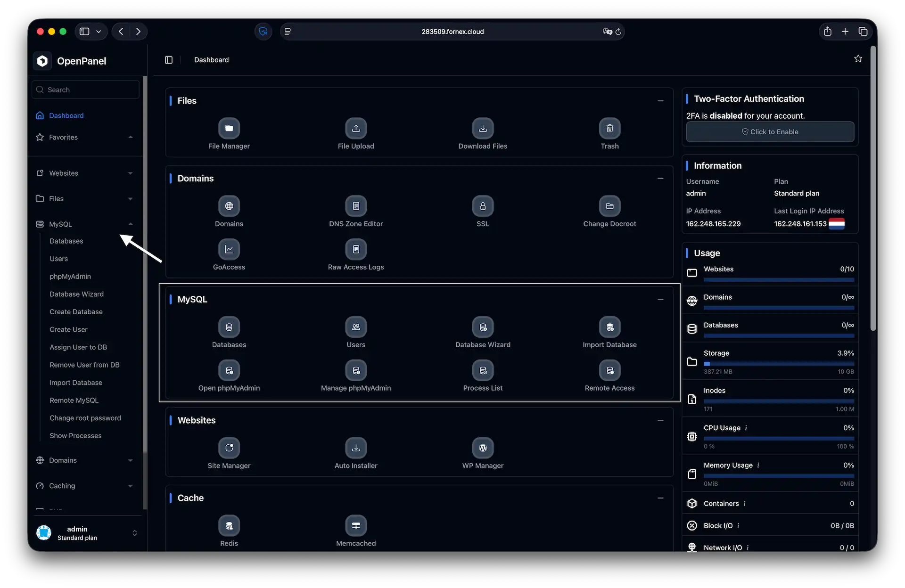This screenshot has height=588, width=905.
Task: Open the GoAccess analytics icon
Action: (x=229, y=249)
